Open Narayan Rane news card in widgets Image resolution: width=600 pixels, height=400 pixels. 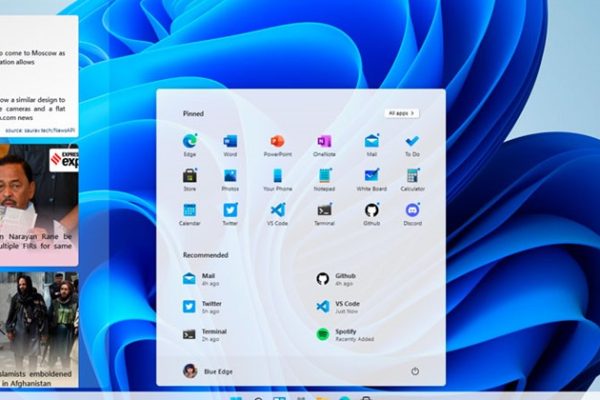[39, 205]
